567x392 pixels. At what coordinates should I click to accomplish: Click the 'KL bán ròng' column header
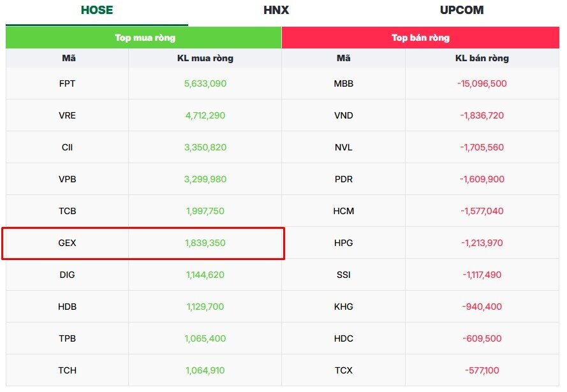[x=482, y=58]
